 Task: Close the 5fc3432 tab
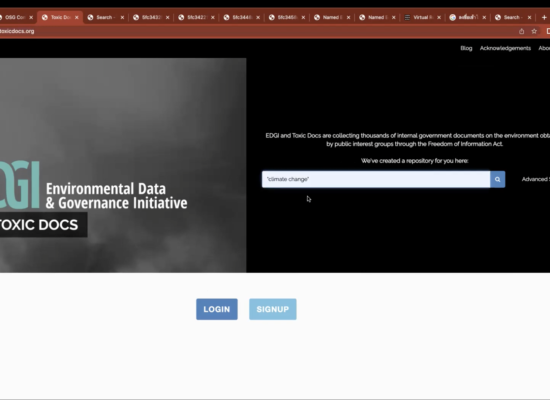pos(167,17)
